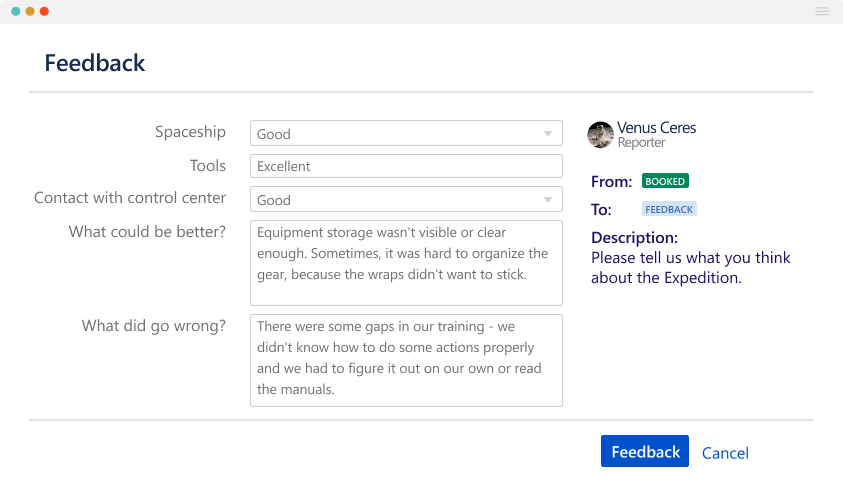Viewport: 843px width, 498px height.
Task: Click the hamburger menu icon in title bar
Action: coord(822,11)
